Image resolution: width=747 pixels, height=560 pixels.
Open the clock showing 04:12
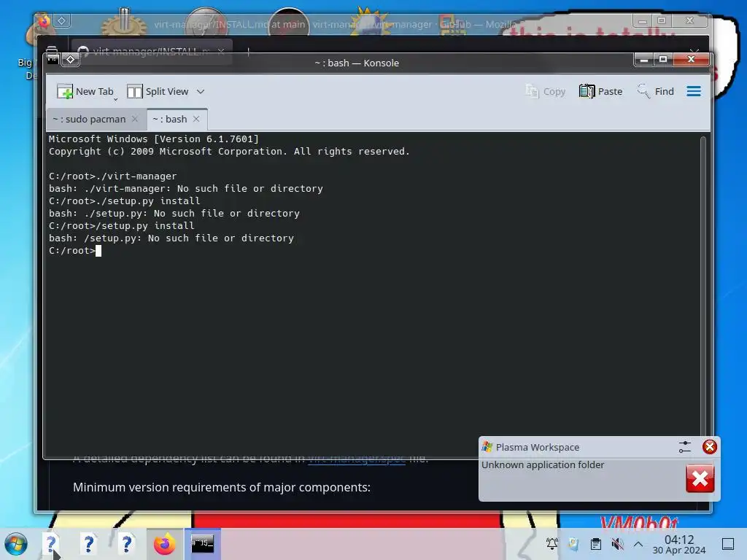(679, 544)
